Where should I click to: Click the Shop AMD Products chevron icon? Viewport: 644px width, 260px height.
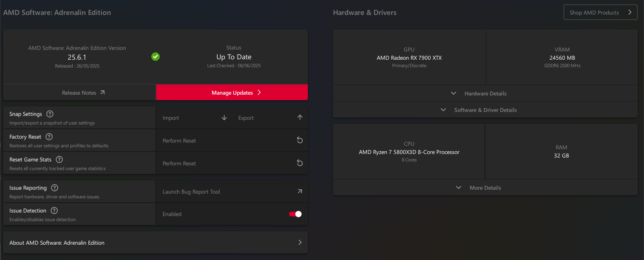point(630,12)
